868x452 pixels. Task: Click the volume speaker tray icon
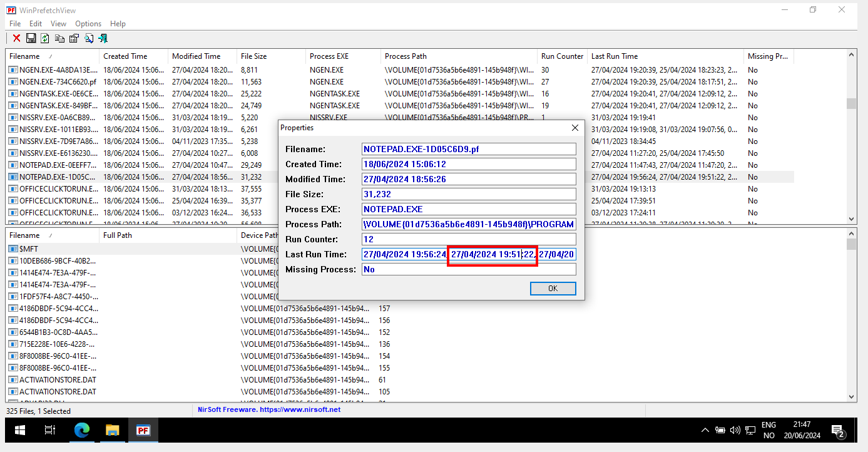(735, 430)
